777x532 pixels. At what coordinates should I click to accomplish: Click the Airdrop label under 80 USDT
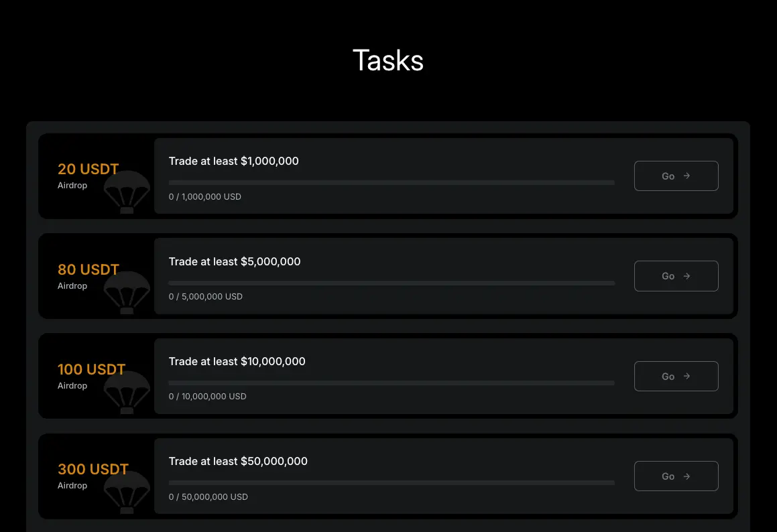point(72,286)
